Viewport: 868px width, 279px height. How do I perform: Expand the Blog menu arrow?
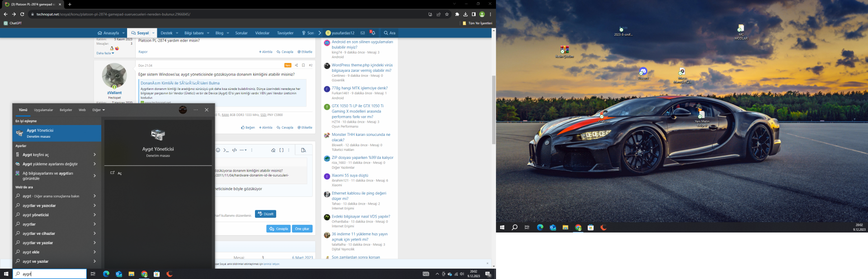point(228,33)
